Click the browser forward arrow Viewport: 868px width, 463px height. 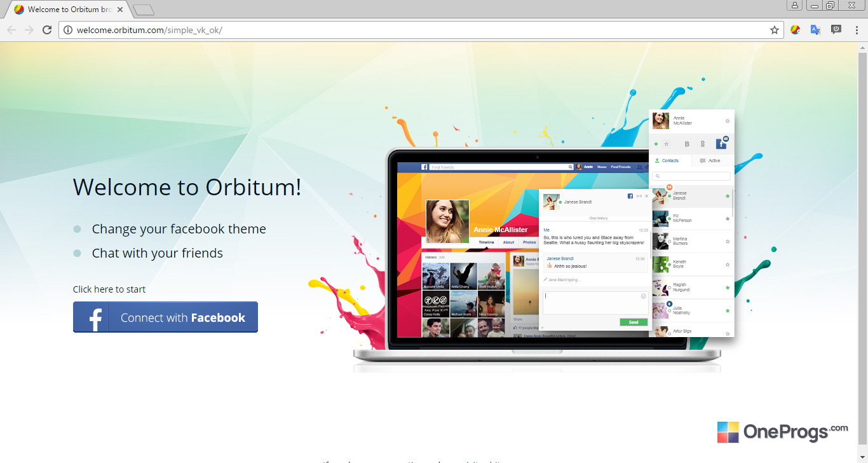29,30
